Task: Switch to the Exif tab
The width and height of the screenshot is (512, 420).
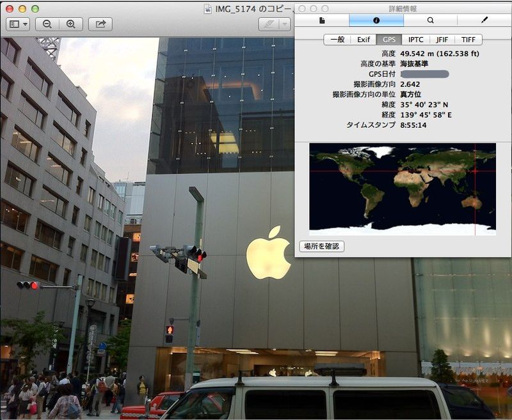Action: (364, 40)
